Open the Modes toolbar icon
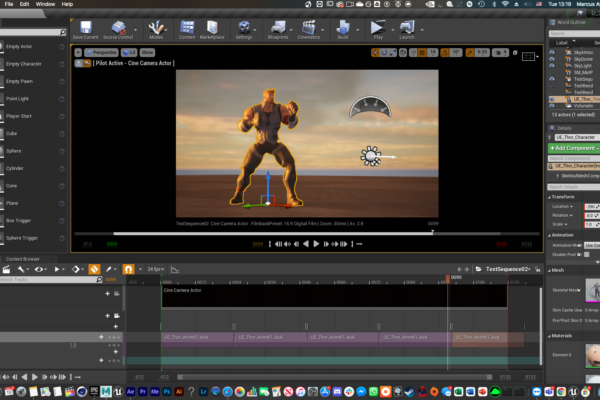This screenshot has height=400, width=600. coord(156,28)
